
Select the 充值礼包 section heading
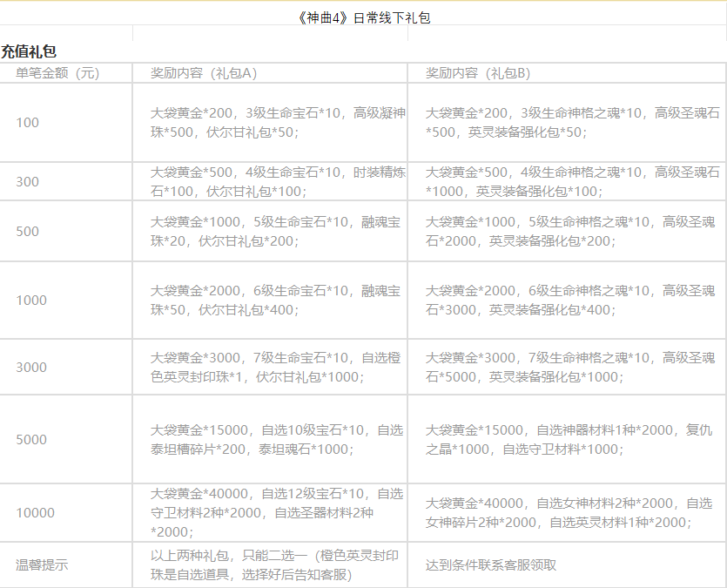(x=29, y=52)
